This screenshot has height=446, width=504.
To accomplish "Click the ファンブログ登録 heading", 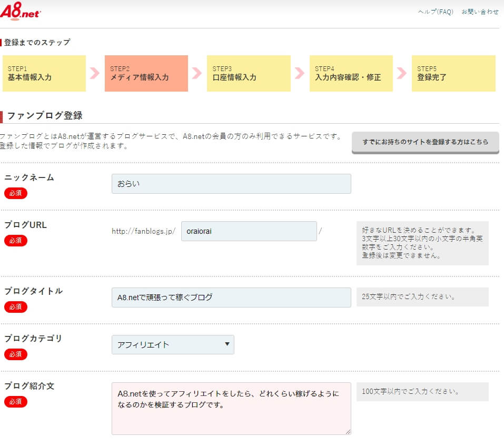I will pos(45,116).
